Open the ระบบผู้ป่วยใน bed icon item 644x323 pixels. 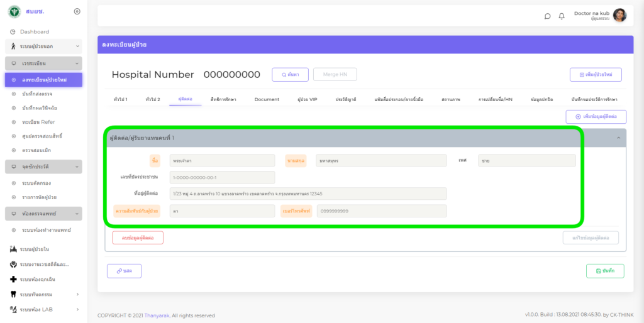pyautogui.click(x=43, y=249)
